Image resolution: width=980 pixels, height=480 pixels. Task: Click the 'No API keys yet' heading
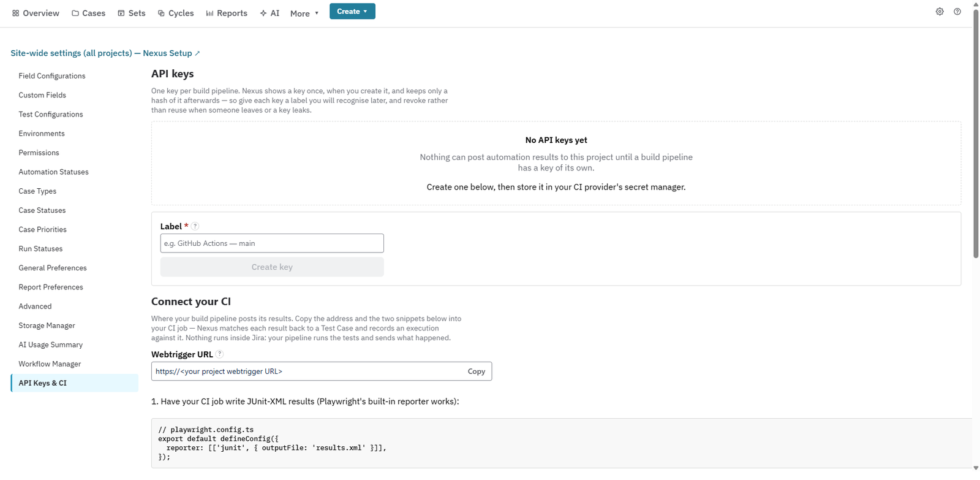pyautogui.click(x=556, y=140)
